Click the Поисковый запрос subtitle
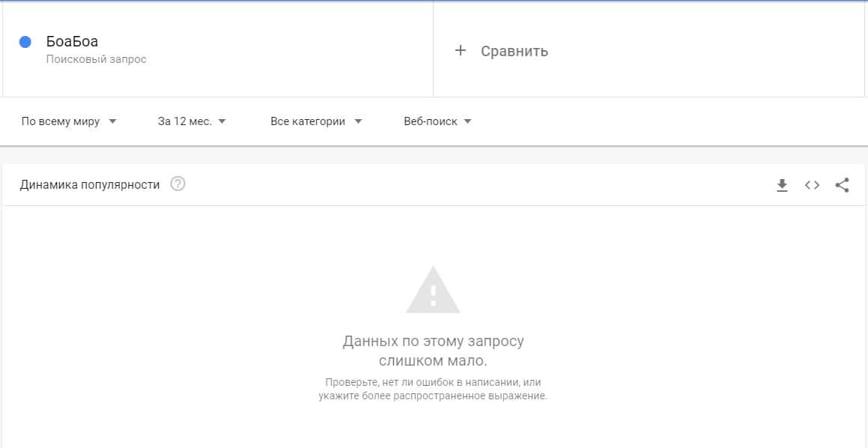This screenshot has height=448, width=868. [97, 59]
